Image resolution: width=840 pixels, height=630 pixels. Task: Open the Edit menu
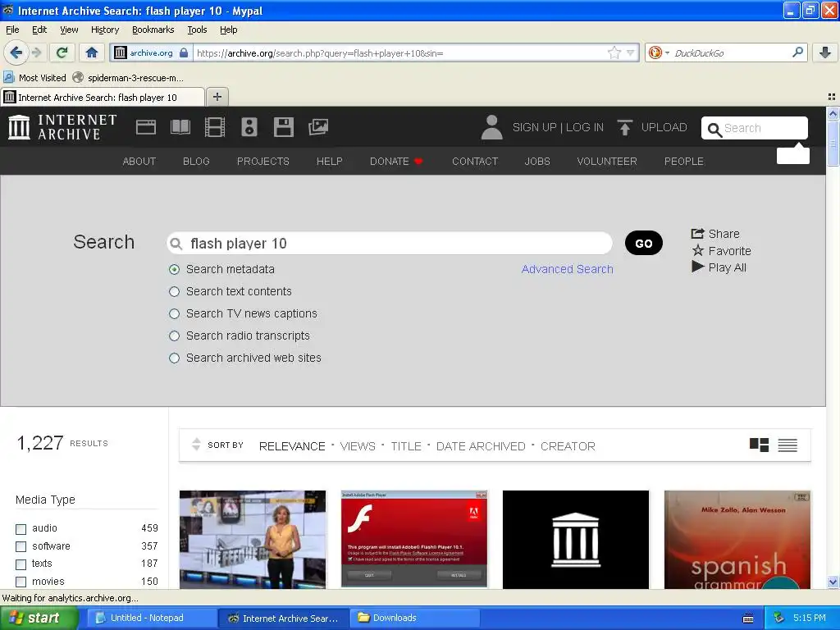click(39, 30)
